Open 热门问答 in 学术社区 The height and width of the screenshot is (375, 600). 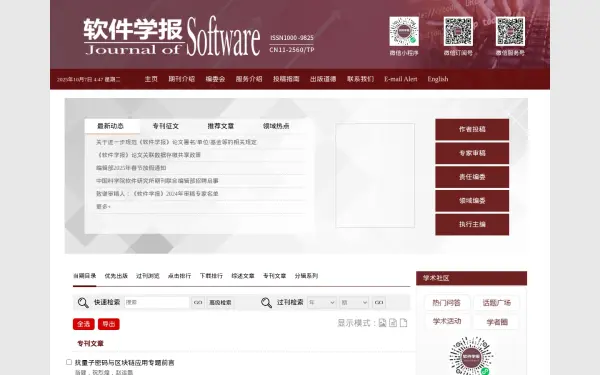(446, 303)
